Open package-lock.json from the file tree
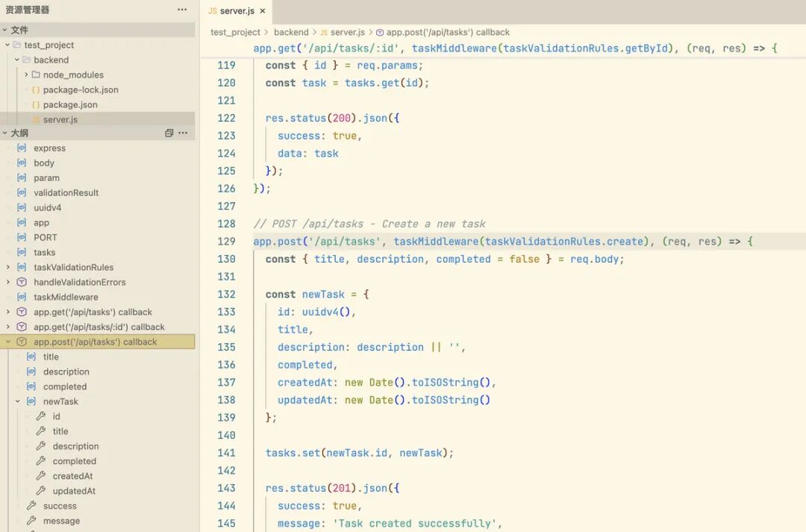 coord(81,90)
